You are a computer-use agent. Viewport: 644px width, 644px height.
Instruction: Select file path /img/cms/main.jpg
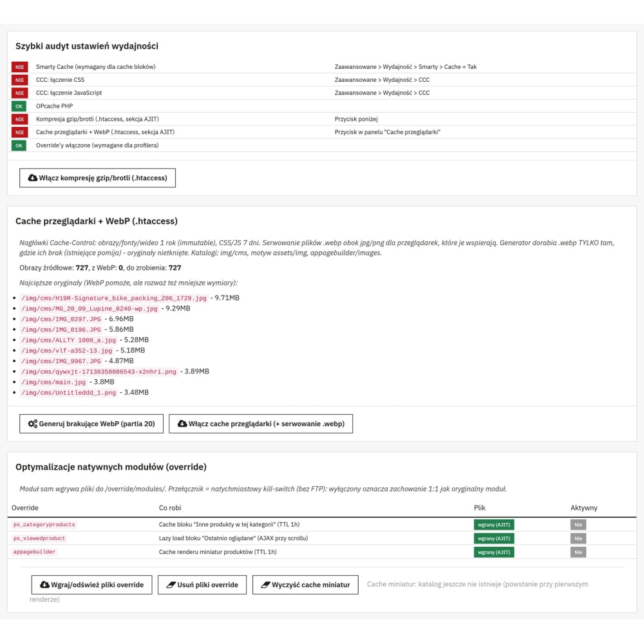[x=53, y=382]
